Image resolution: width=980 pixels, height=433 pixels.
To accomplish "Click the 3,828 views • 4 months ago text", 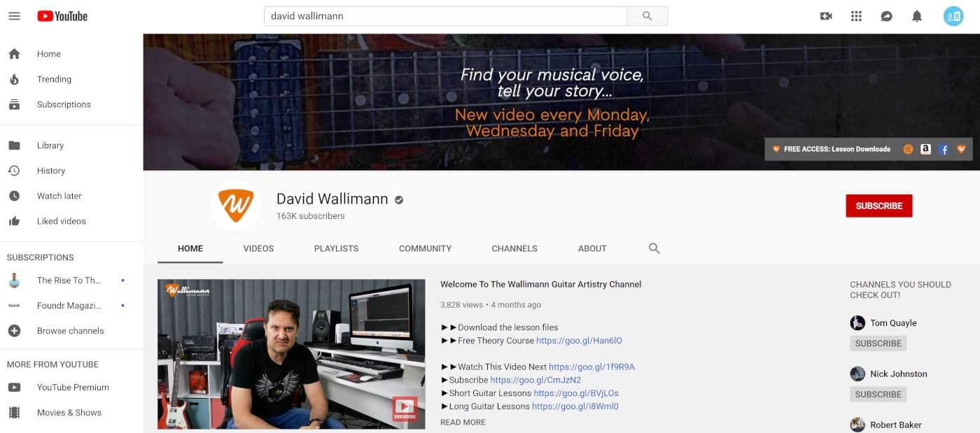I will (491, 305).
